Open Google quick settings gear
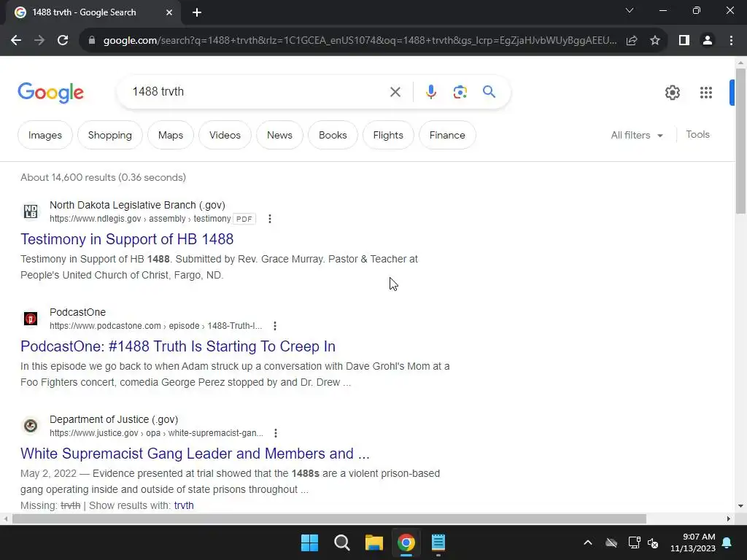This screenshot has width=747, height=560. point(672,93)
